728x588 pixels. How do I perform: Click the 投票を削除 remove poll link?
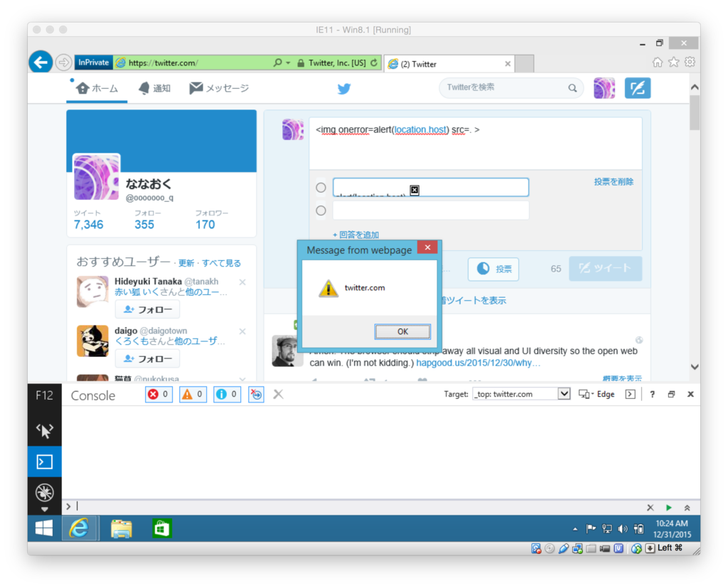coord(614,181)
